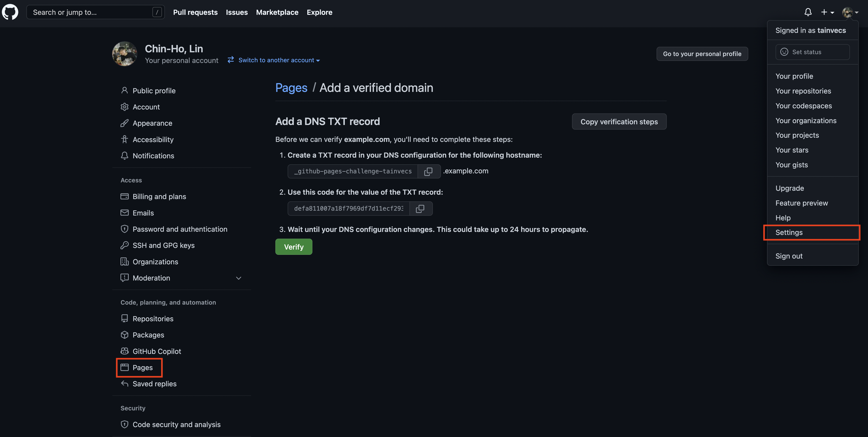Open Saved replies settings
Viewport: 868px width, 437px height.
click(x=154, y=384)
